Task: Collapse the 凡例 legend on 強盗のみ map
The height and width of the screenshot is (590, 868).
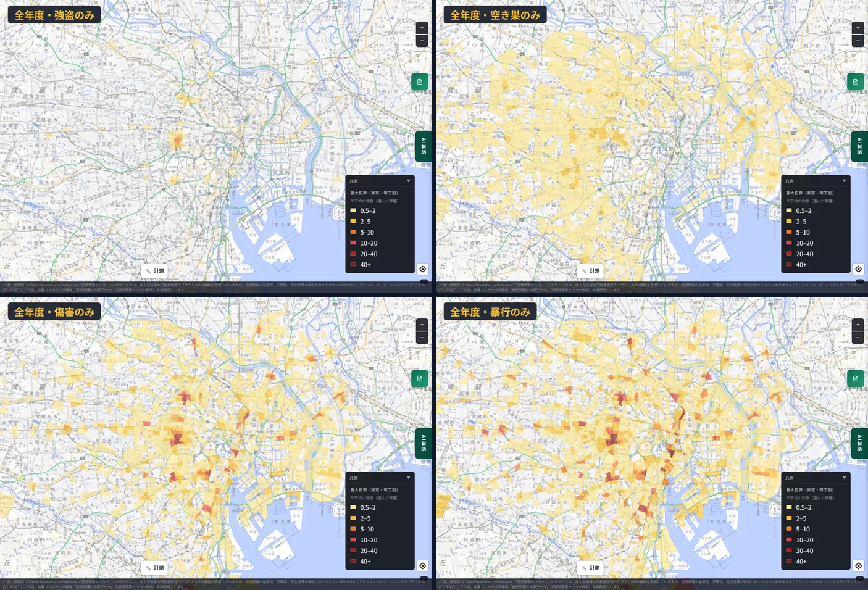Action: pyautogui.click(x=408, y=181)
